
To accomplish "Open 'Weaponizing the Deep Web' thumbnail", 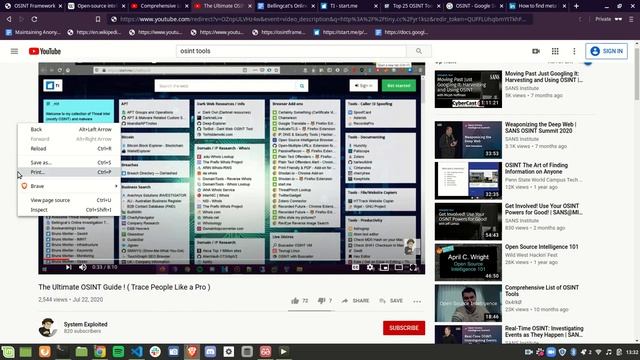I will pyautogui.click(x=468, y=140).
